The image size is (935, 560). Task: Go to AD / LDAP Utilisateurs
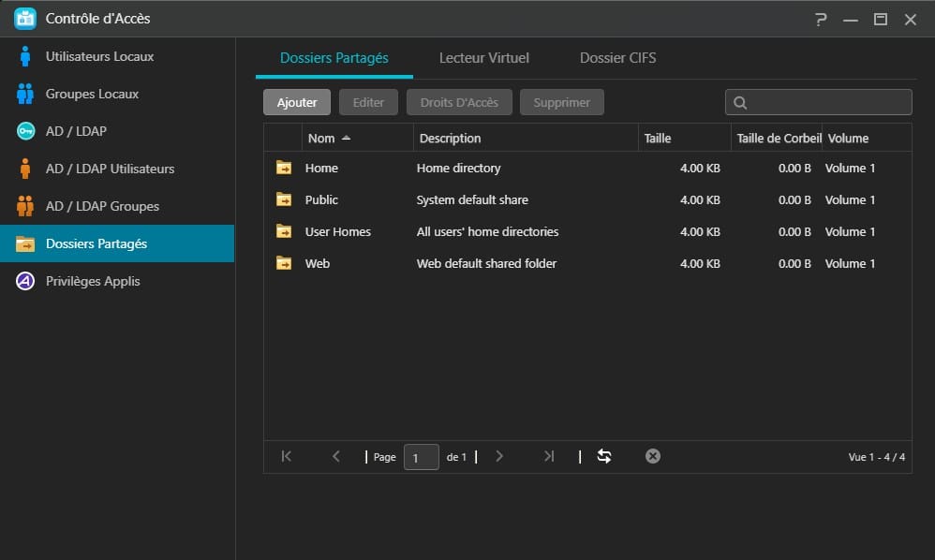point(110,169)
